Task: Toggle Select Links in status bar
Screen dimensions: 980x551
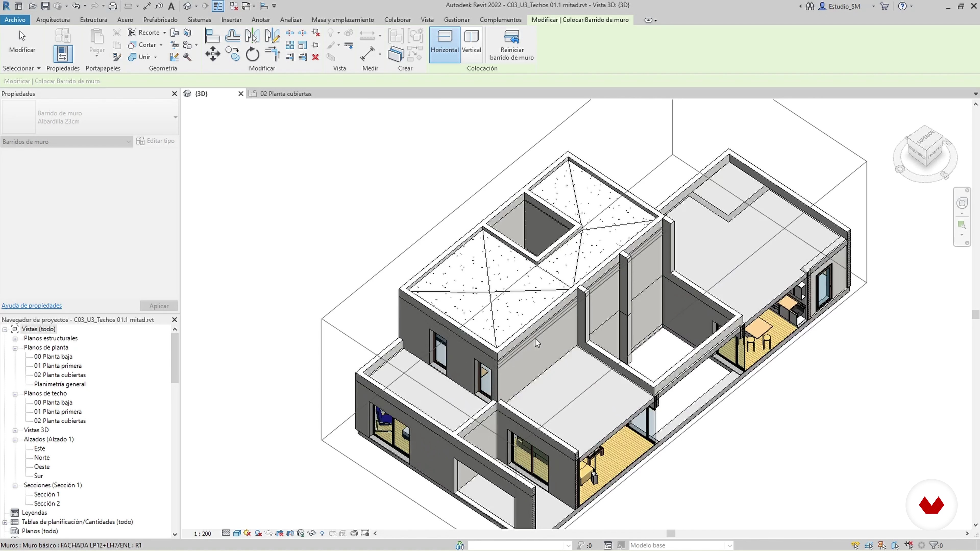Action: tap(855, 546)
